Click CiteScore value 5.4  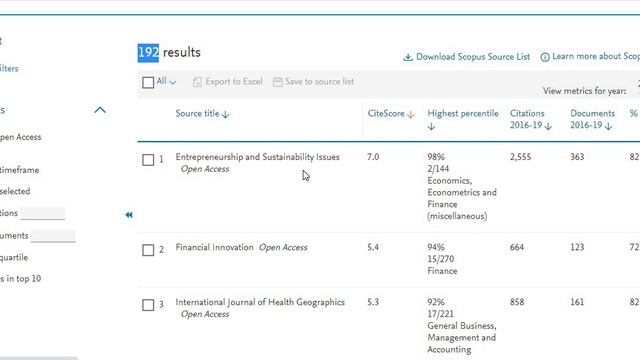tap(373, 247)
